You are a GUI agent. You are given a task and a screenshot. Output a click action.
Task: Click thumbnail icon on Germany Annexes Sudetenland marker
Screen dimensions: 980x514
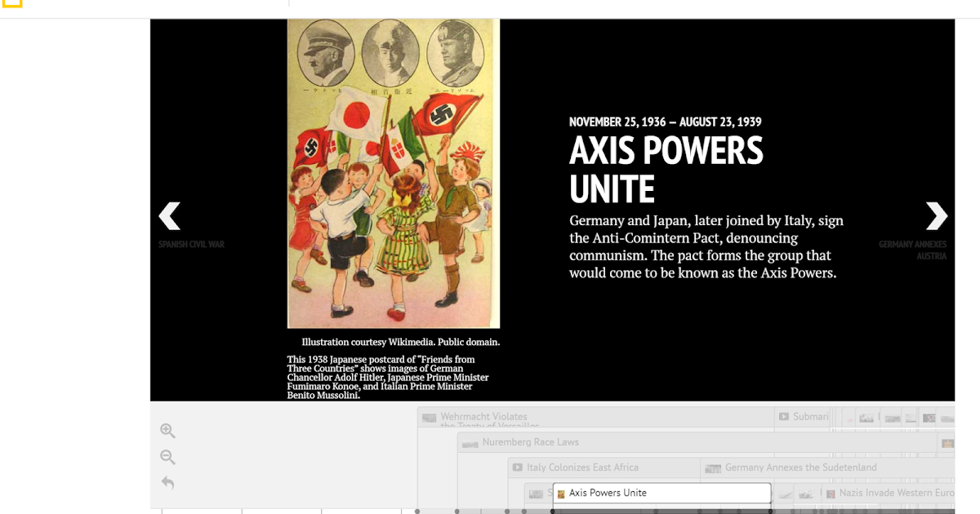pyautogui.click(x=712, y=468)
